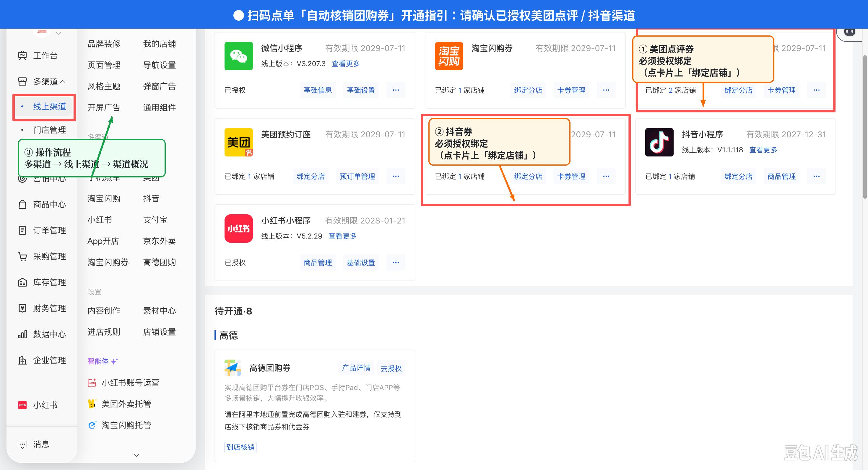Click the 微信小程序 green logo
The height and width of the screenshot is (470, 868).
[x=238, y=56]
